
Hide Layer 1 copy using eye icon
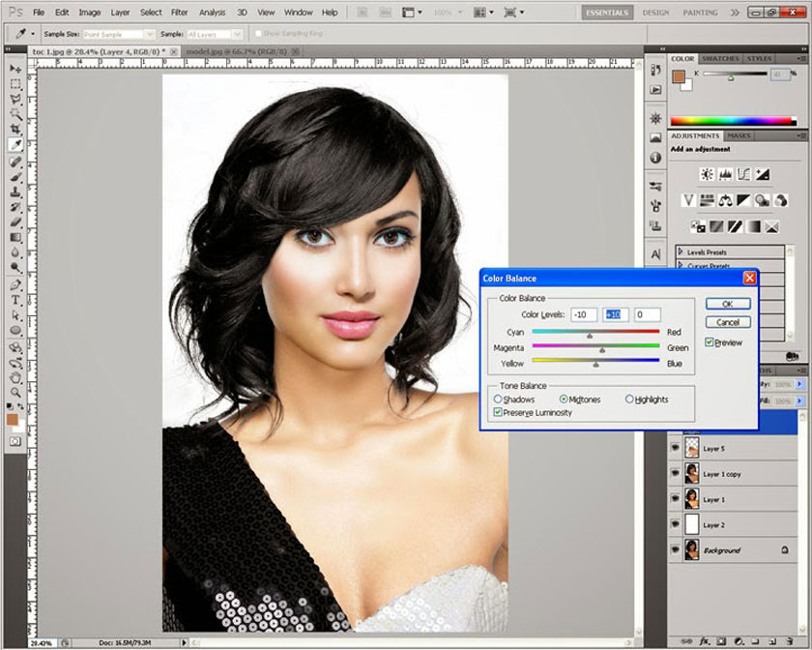point(675,473)
